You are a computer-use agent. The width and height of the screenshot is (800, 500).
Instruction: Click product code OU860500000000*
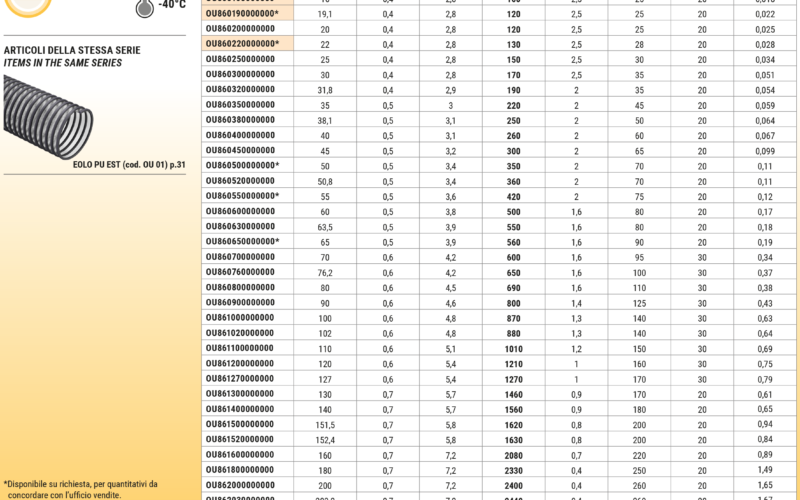pos(243,165)
